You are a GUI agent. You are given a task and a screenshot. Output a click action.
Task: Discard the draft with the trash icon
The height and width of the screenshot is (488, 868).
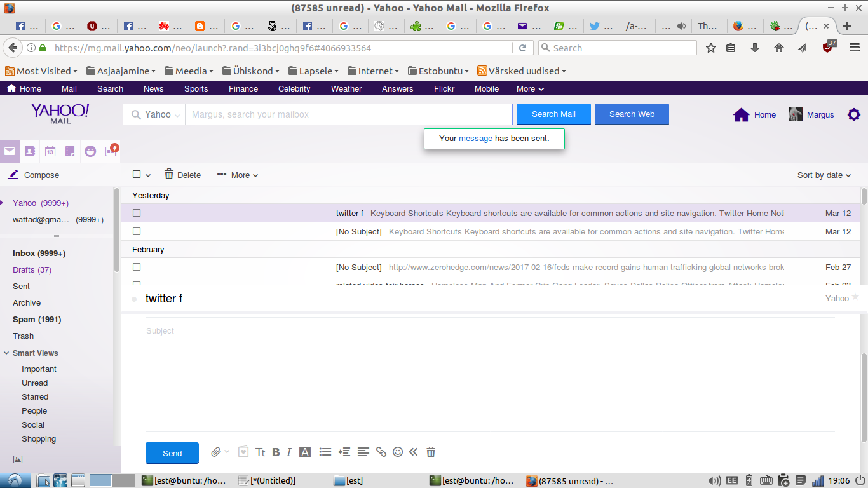[431, 452]
